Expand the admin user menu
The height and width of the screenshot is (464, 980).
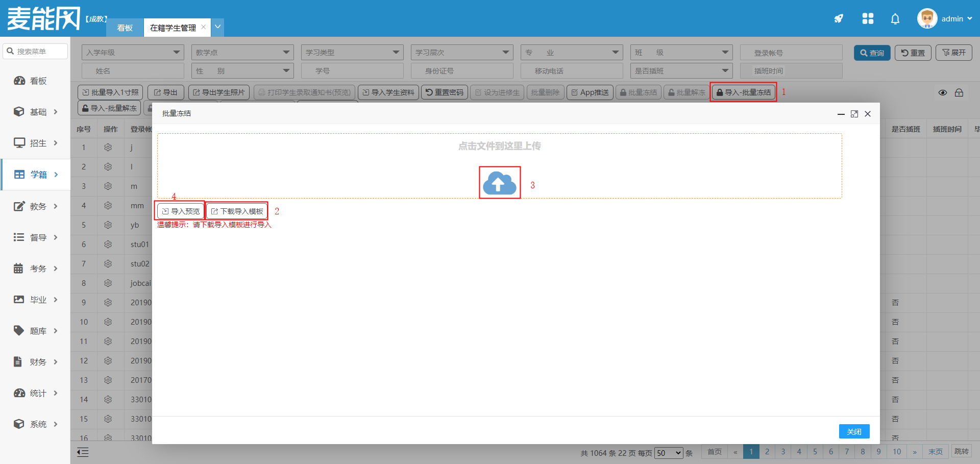945,19
